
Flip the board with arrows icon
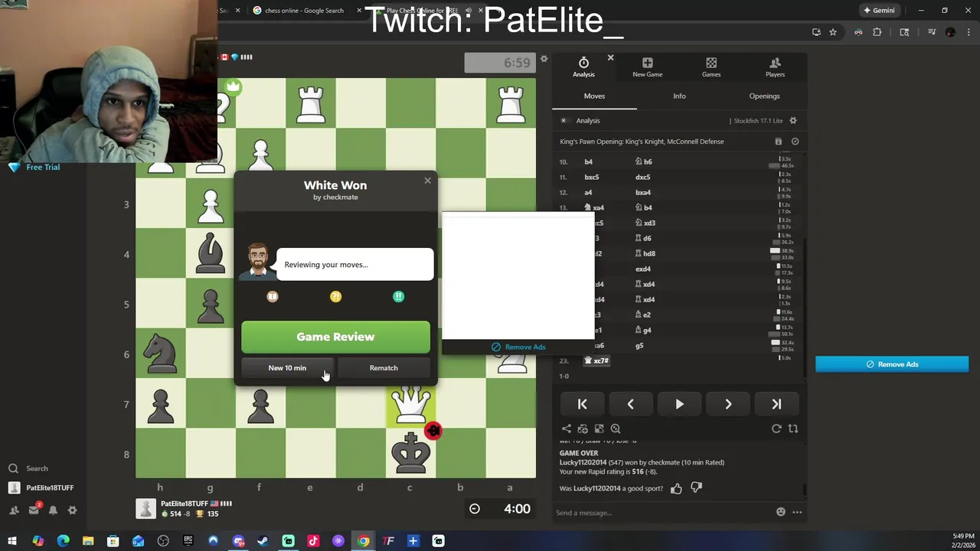(793, 429)
